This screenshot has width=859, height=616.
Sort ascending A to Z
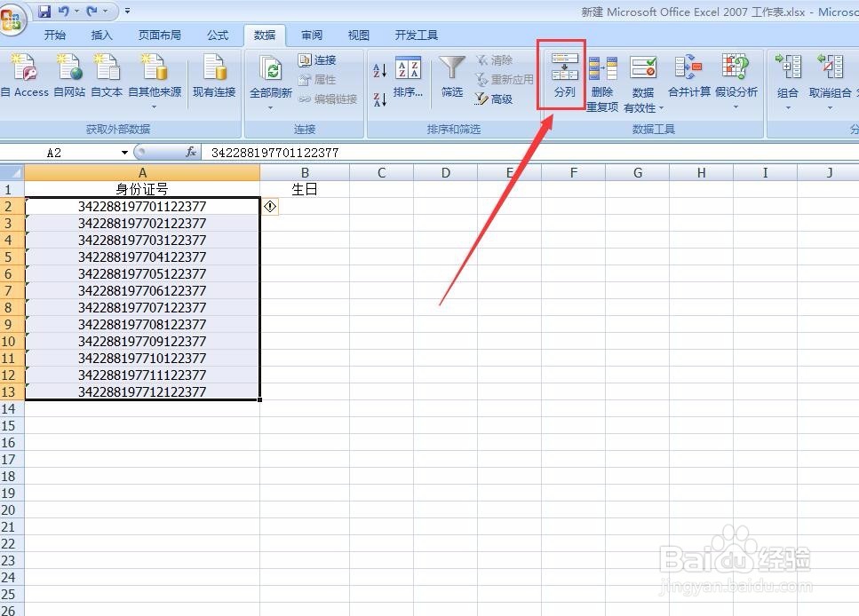379,70
